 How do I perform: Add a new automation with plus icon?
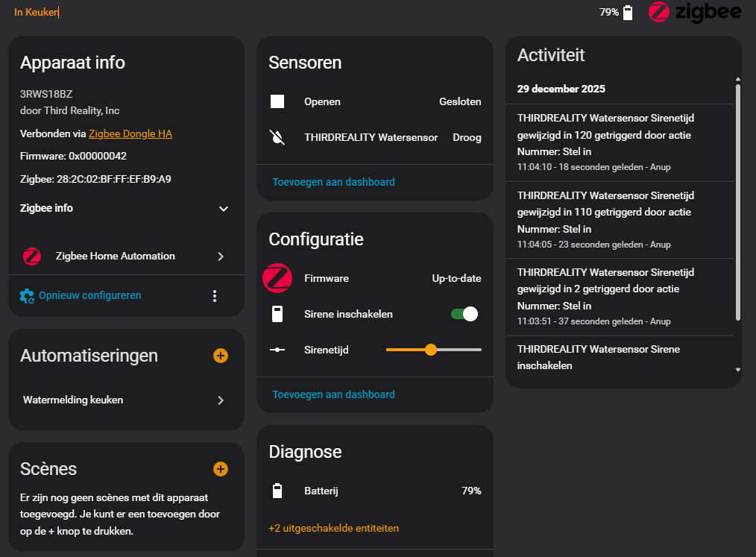click(221, 356)
